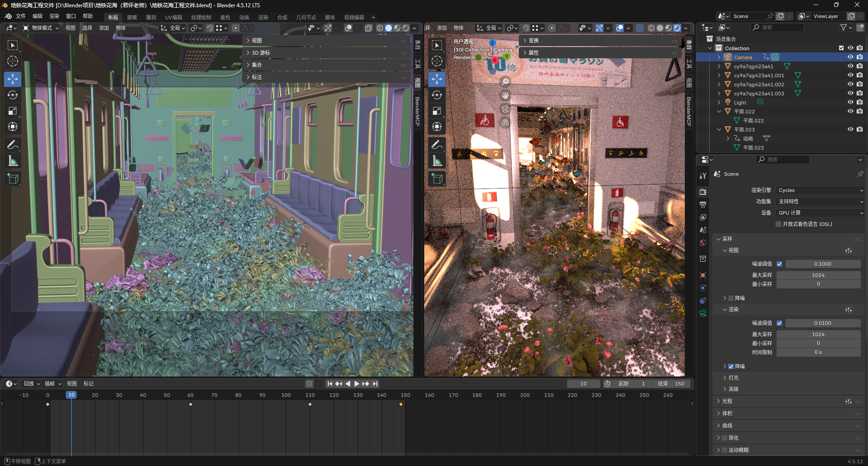Switch left viewport to wireframe shading

click(380, 28)
